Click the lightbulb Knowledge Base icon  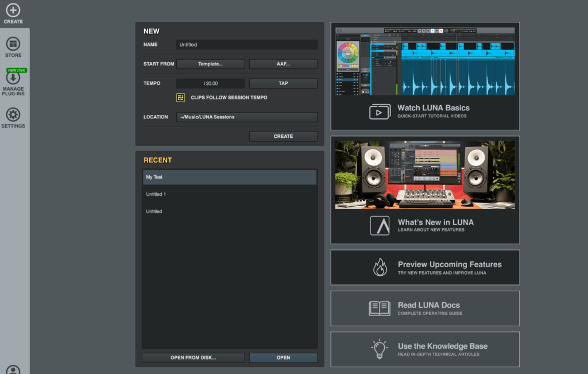click(380, 349)
